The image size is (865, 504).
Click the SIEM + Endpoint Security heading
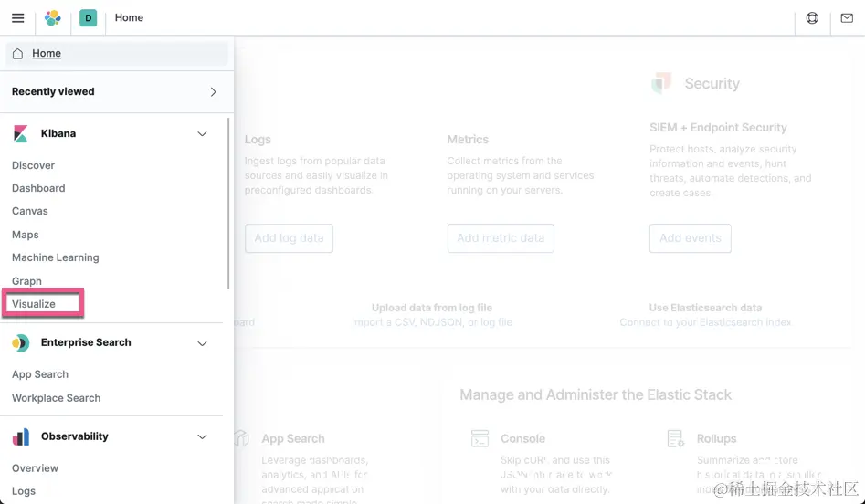tap(718, 128)
